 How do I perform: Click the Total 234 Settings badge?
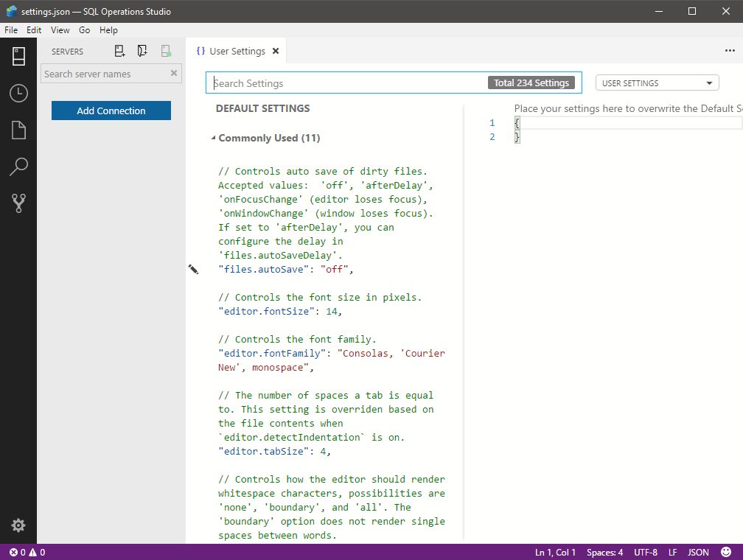click(531, 83)
